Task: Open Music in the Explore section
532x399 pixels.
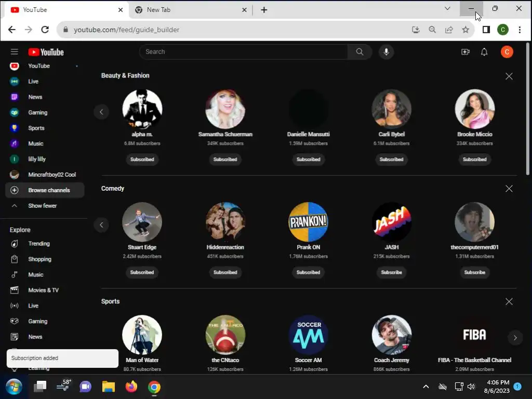Action: coord(44,275)
